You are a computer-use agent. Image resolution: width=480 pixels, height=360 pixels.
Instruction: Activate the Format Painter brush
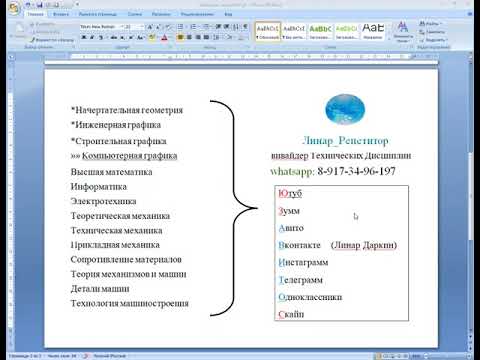tap(52, 40)
